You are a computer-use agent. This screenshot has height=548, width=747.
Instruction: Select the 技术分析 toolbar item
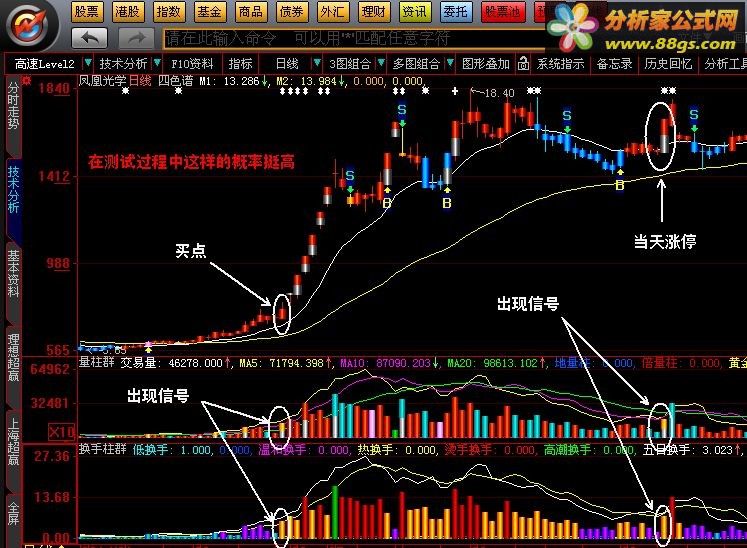[123, 64]
